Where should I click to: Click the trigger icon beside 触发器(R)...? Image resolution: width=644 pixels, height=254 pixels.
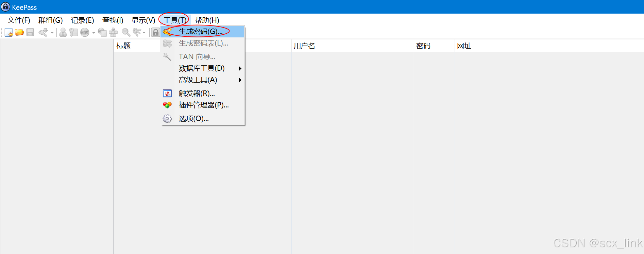click(167, 94)
